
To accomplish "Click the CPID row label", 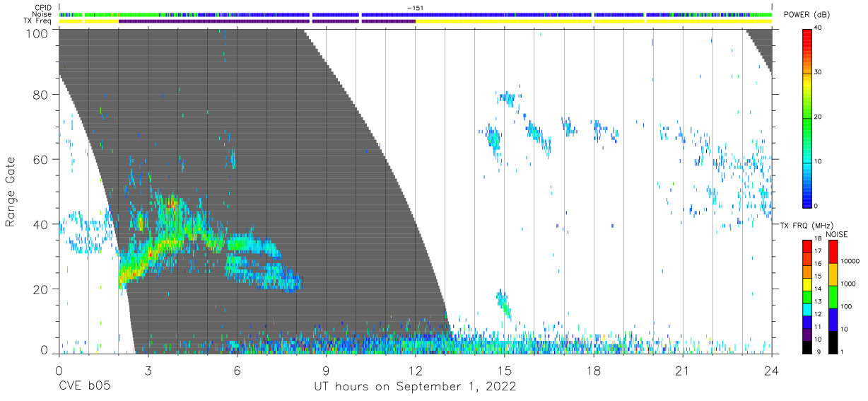I will (x=44, y=8).
